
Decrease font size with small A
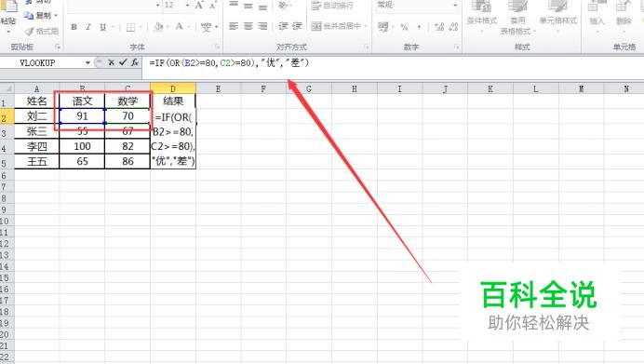[212, 6]
